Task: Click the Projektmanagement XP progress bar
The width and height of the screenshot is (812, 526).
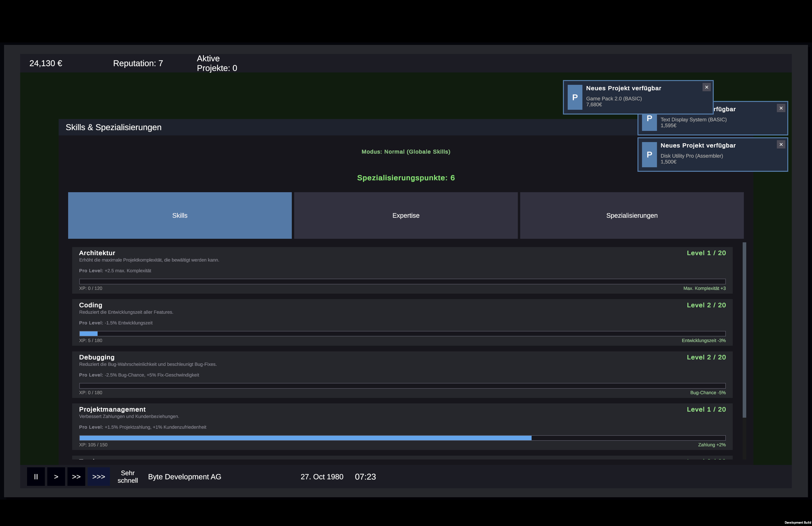Action: (402, 438)
